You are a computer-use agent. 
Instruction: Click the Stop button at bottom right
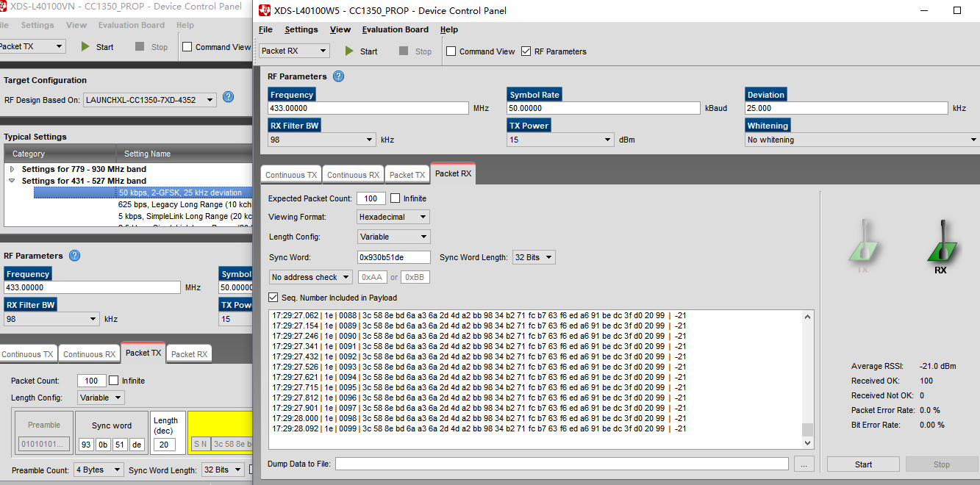click(942, 464)
